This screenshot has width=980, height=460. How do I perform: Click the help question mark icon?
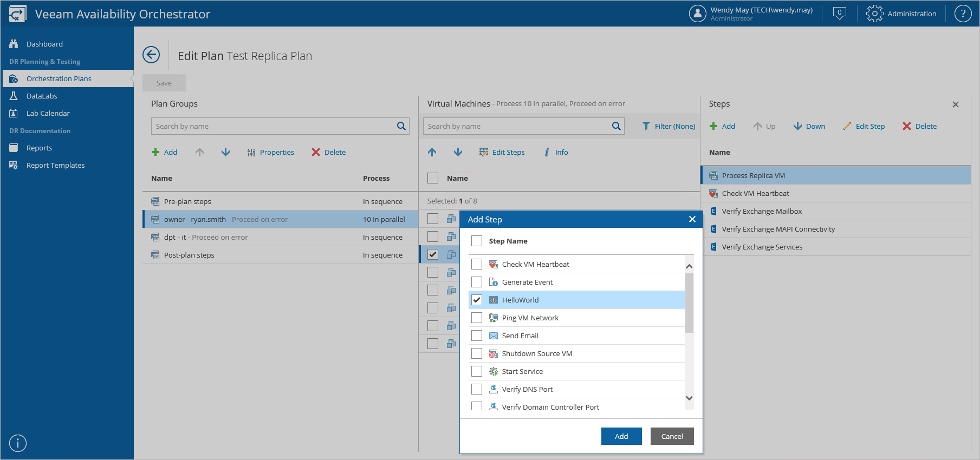963,14
